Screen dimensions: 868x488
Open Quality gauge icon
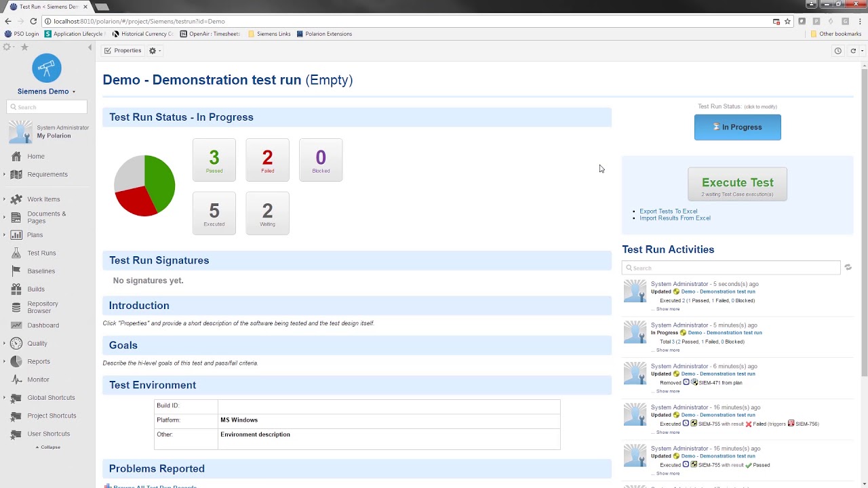(16, 344)
